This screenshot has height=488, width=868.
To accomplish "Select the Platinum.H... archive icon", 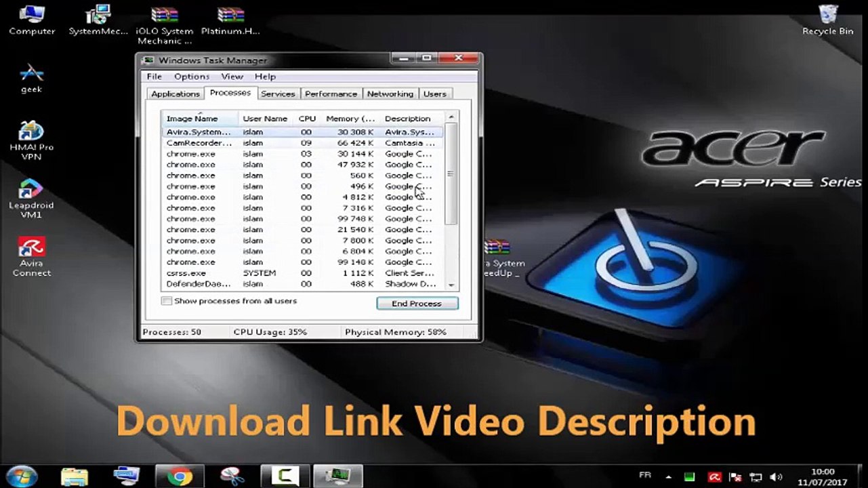I will click(x=230, y=20).
